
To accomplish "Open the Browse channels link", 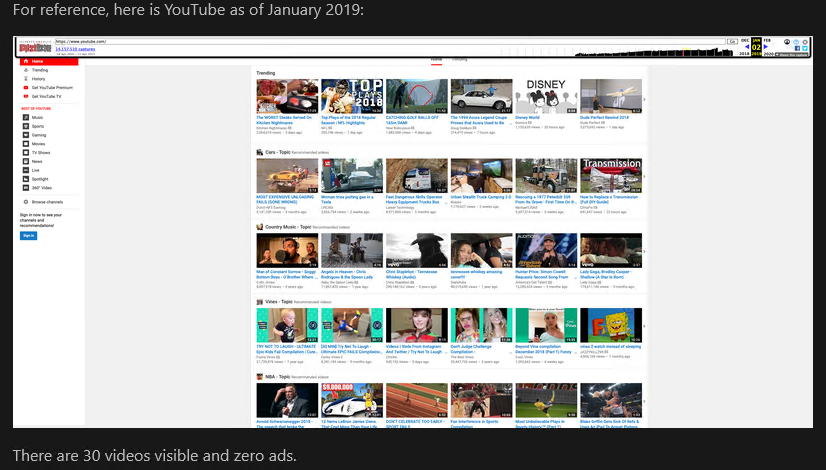I will (x=47, y=202).
